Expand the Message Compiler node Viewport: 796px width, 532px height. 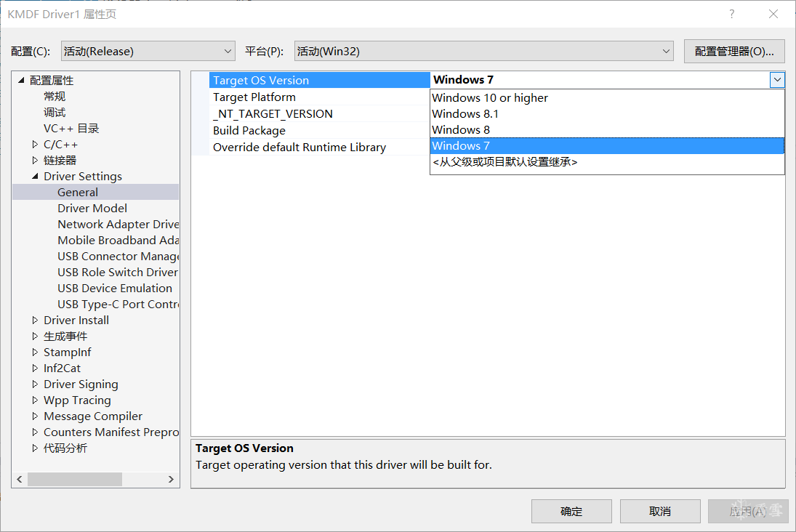click(35, 416)
